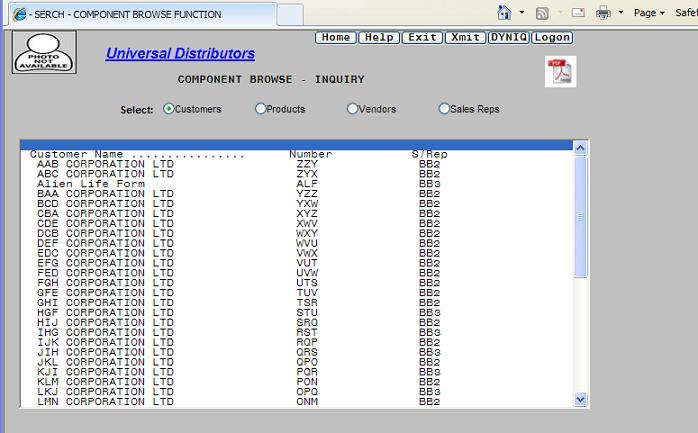Image resolution: width=698 pixels, height=433 pixels.
Task: Click the PDF export icon
Action: click(560, 71)
